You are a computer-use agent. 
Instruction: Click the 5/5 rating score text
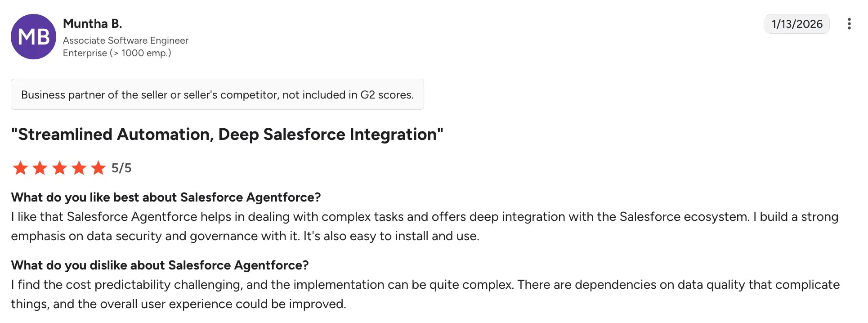pos(121,168)
